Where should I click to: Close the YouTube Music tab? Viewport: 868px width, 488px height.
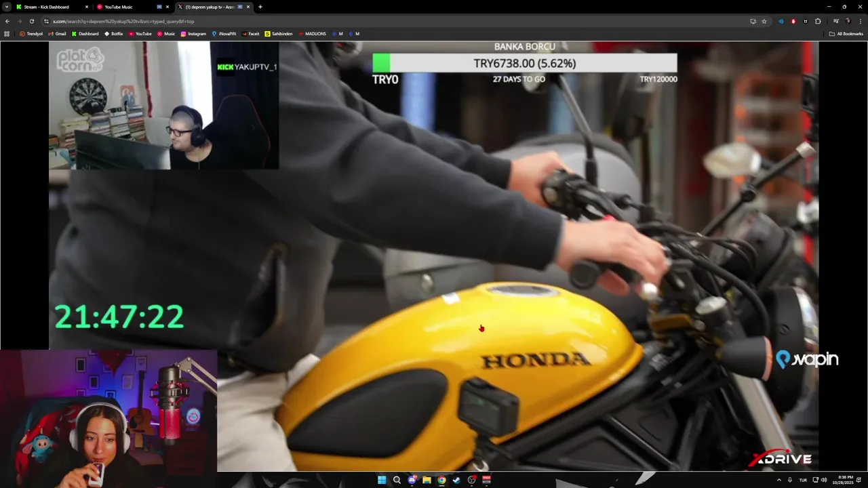click(167, 7)
